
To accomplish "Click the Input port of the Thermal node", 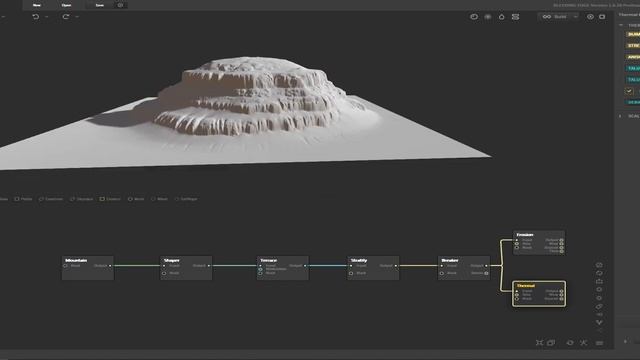I will (x=517, y=291).
